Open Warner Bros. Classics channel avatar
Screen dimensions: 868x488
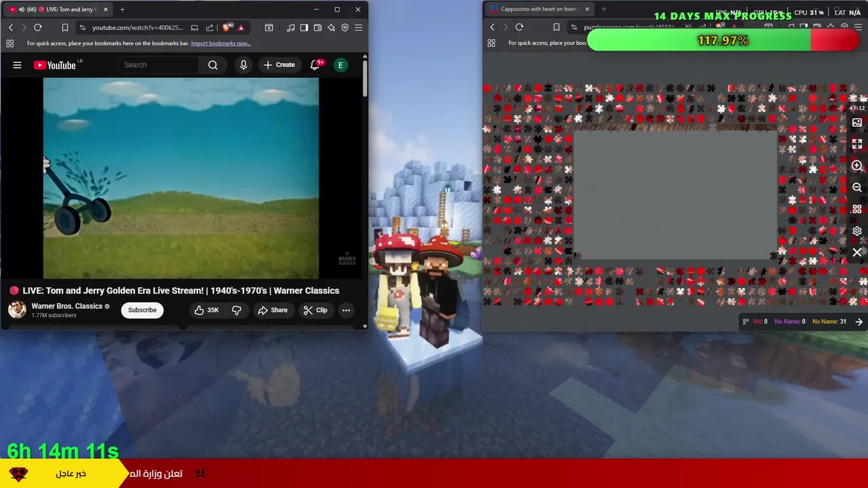[17, 310]
